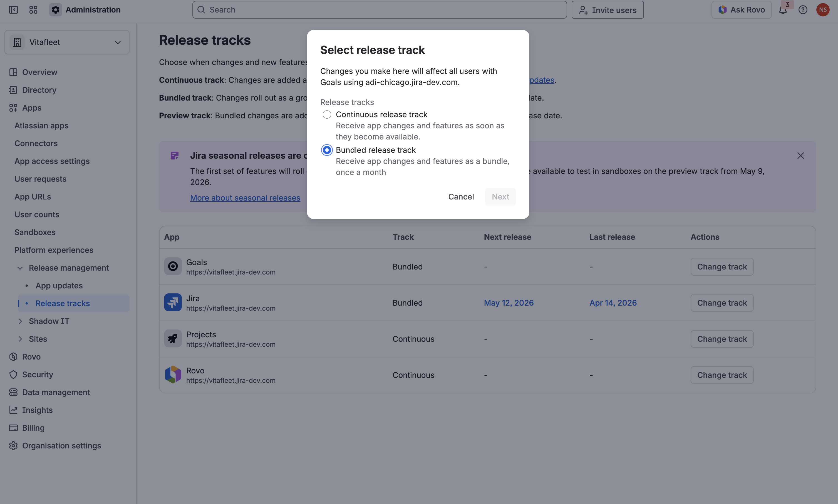The image size is (838, 504).
Task: Click the Jira app icon
Action: [173, 303]
